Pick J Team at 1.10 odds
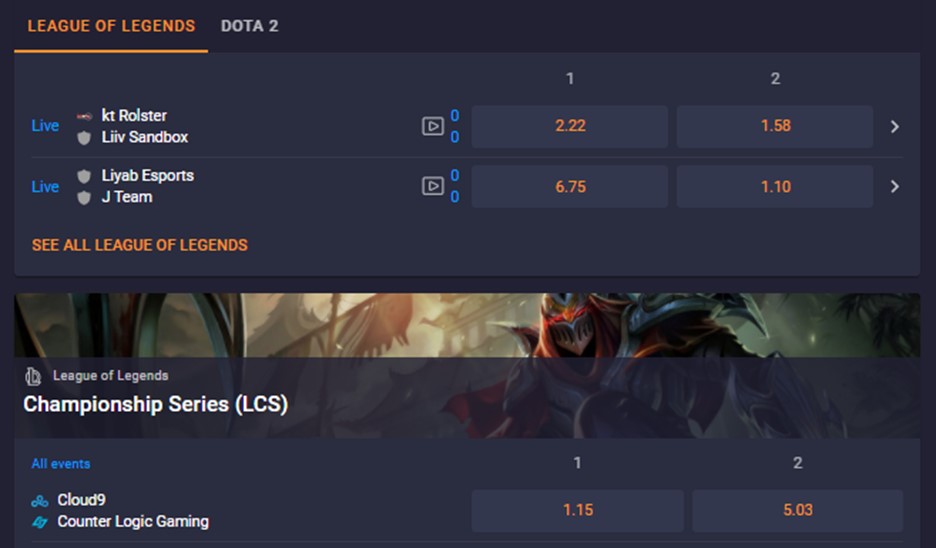Image resolution: width=936 pixels, height=548 pixels. [x=775, y=186]
